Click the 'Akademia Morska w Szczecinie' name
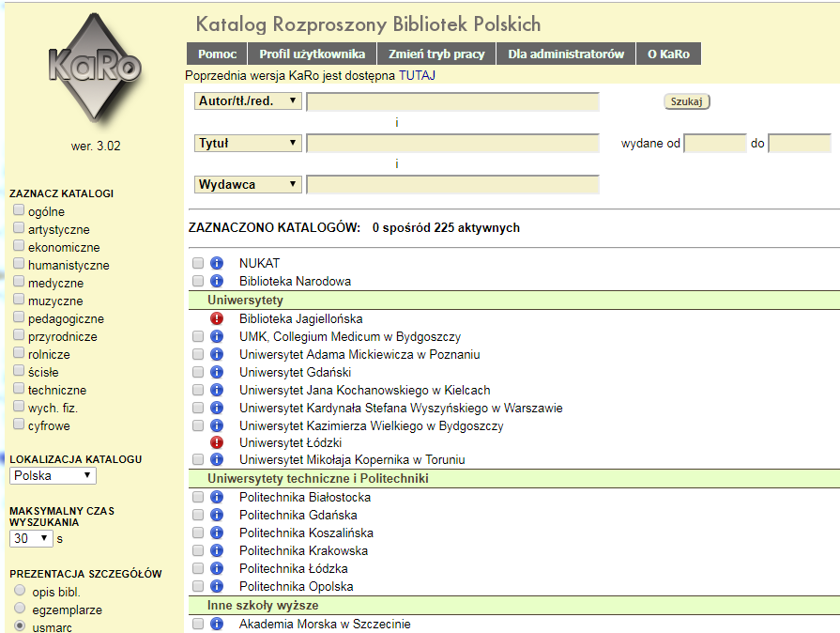This screenshot has width=840, height=633. pos(325,624)
